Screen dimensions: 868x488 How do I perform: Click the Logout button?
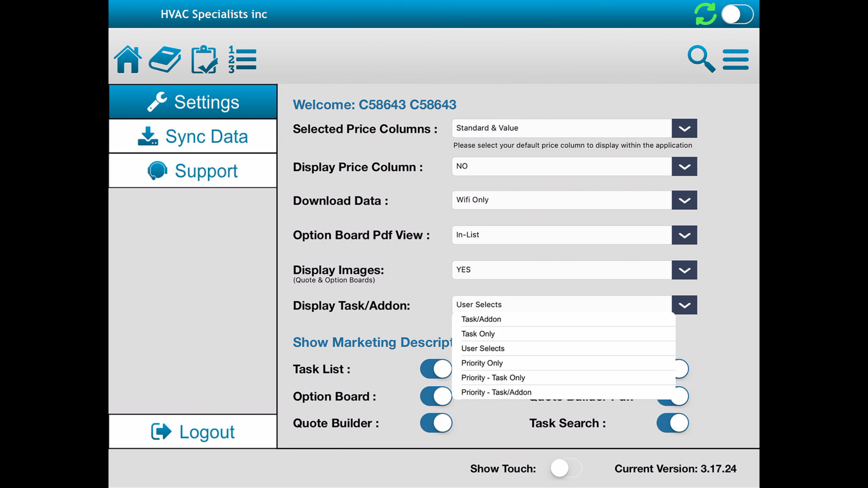(x=193, y=432)
